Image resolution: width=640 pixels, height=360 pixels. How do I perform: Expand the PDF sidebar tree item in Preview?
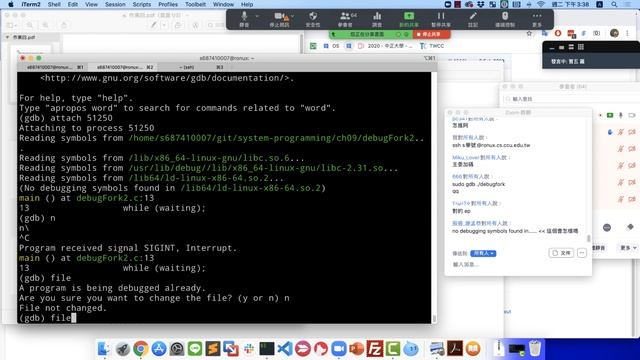point(7,37)
